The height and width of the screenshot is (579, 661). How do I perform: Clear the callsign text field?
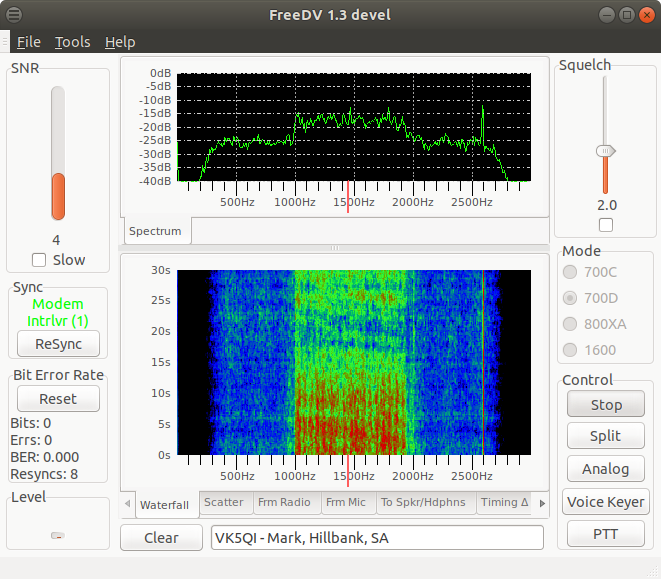click(x=160, y=537)
